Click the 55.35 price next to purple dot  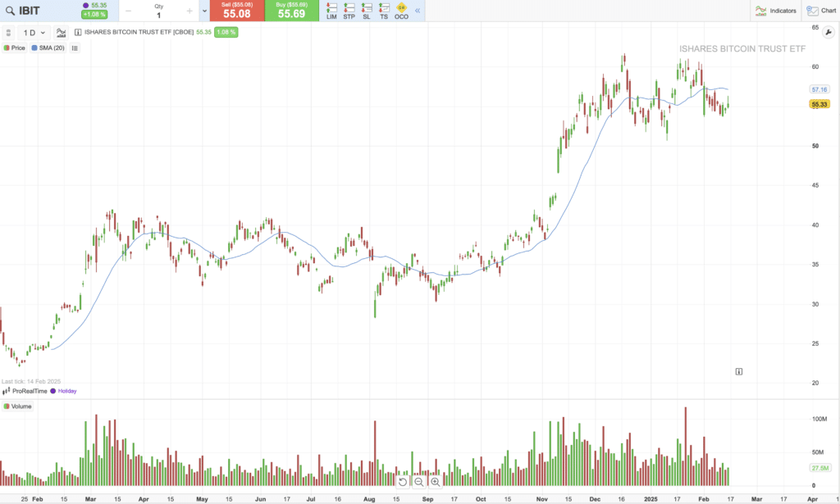pyautogui.click(x=98, y=6)
